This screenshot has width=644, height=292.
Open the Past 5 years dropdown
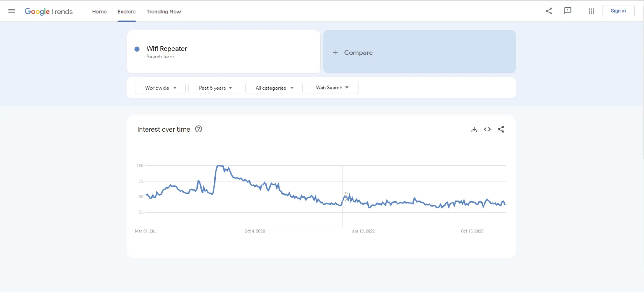click(215, 88)
